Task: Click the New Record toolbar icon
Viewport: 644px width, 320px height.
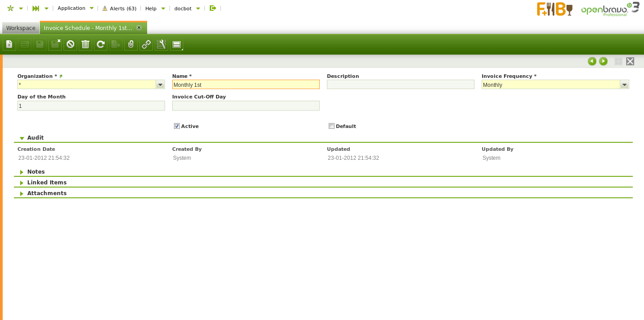Action: click(9, 44)
